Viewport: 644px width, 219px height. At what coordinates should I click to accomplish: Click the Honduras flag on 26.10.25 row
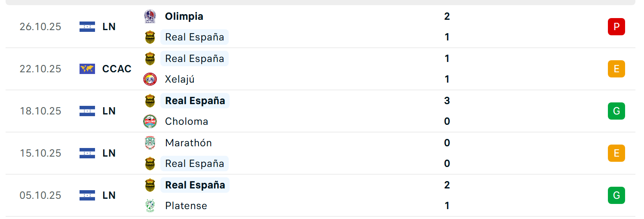click(x=87, y=27)
